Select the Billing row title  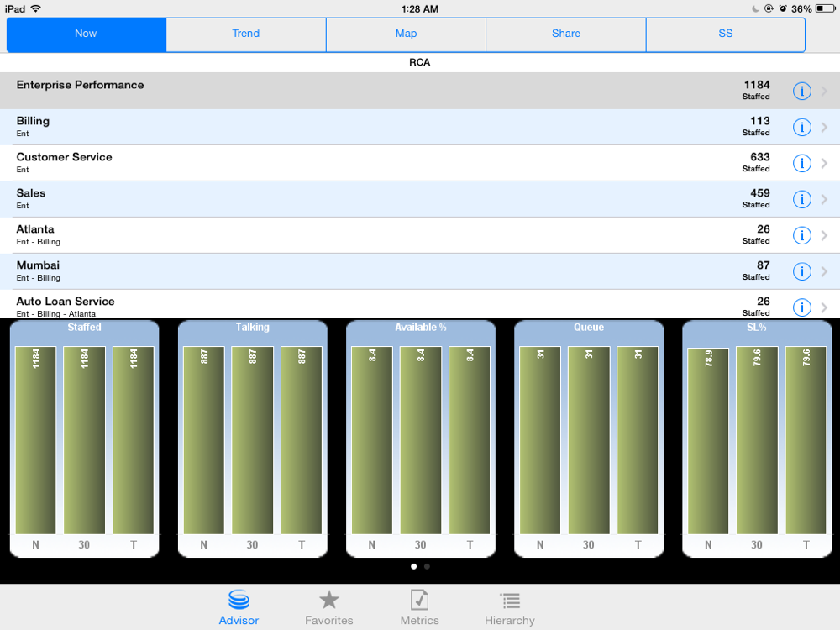pos(33,121)
